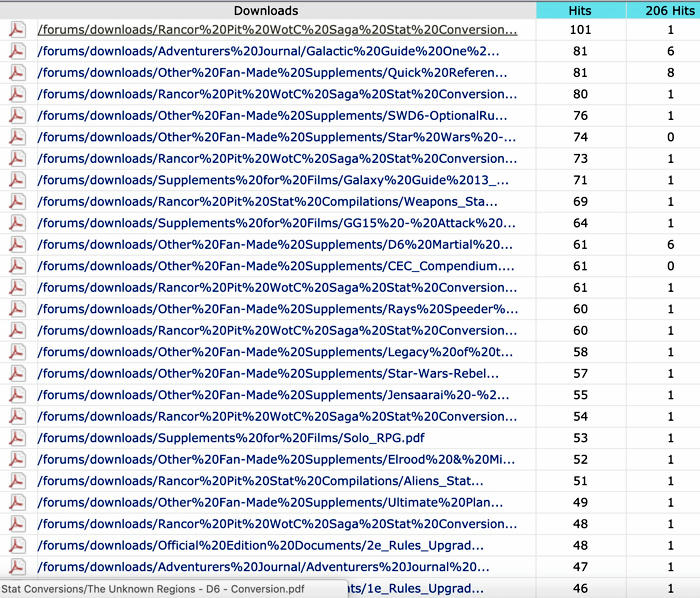The image size is (700, 598).
Task: Sort by the Hits column header
Action: tap(580, 10)
